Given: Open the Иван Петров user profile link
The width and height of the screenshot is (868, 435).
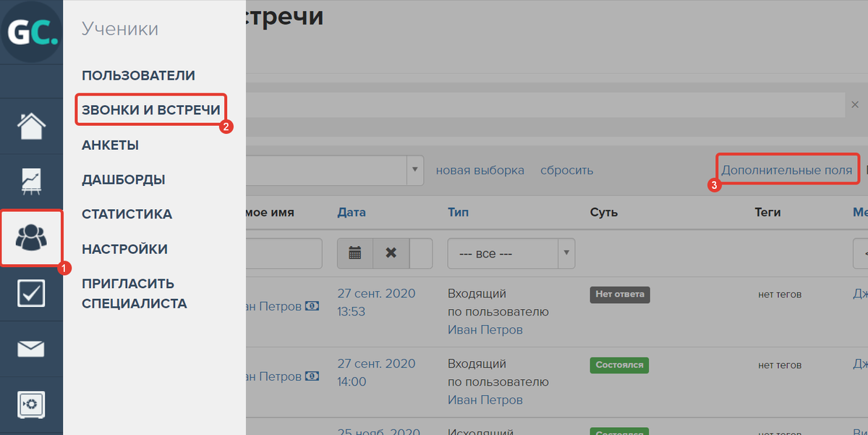Looking at the screenshot, I should pyautogui.click(x=485, y=329).
